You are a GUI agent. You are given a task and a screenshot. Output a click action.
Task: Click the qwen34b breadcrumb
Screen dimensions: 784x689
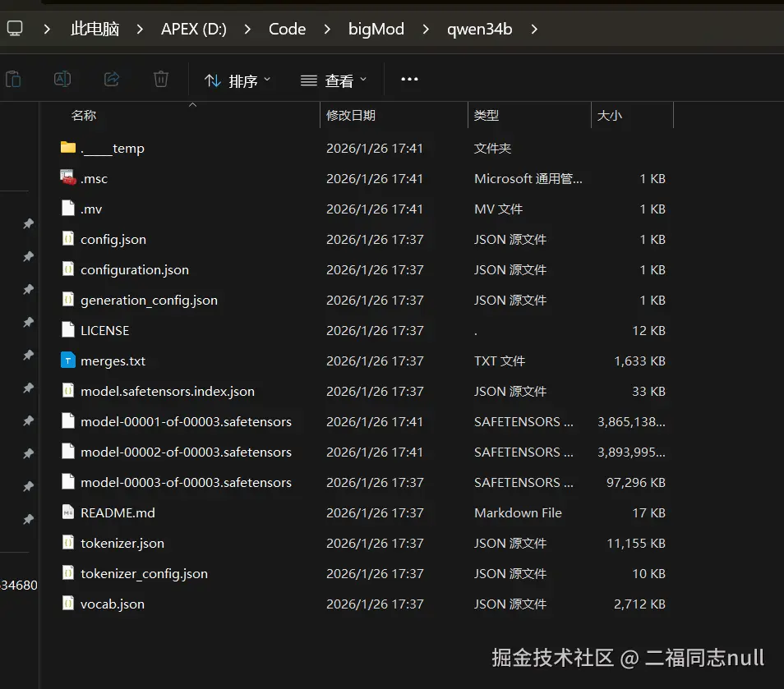tap(479, 29)
